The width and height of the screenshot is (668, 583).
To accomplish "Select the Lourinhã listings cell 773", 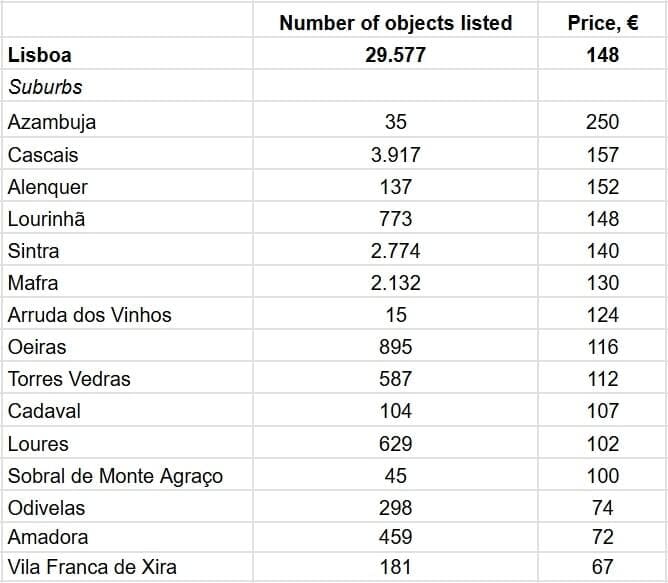I will click(395, 218).
